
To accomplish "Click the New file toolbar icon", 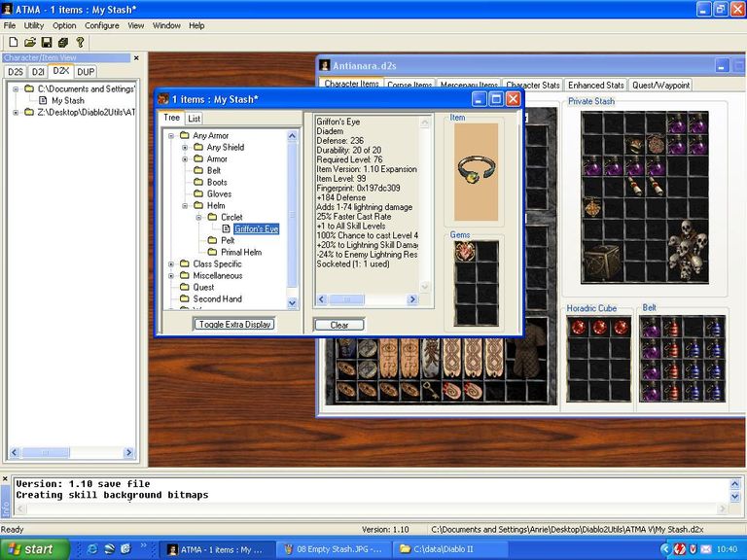I will [14, 43].
